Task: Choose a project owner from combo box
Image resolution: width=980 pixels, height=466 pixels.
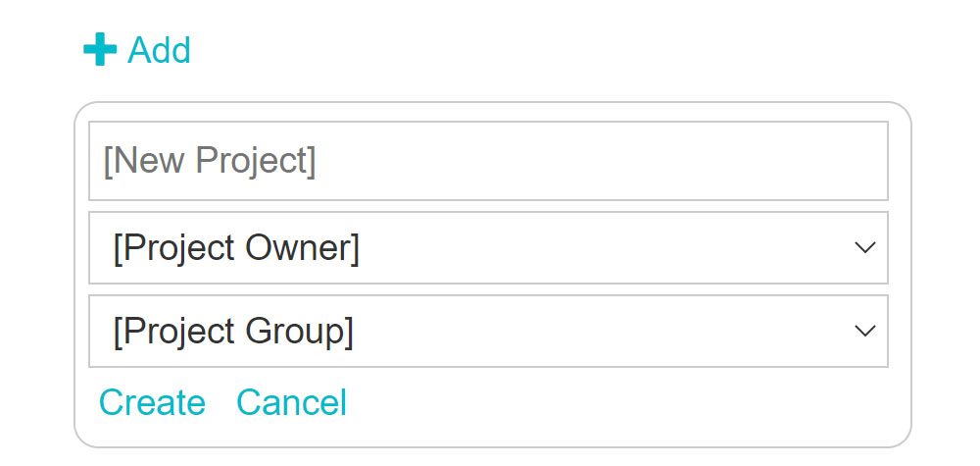Action: pos(488,248)
